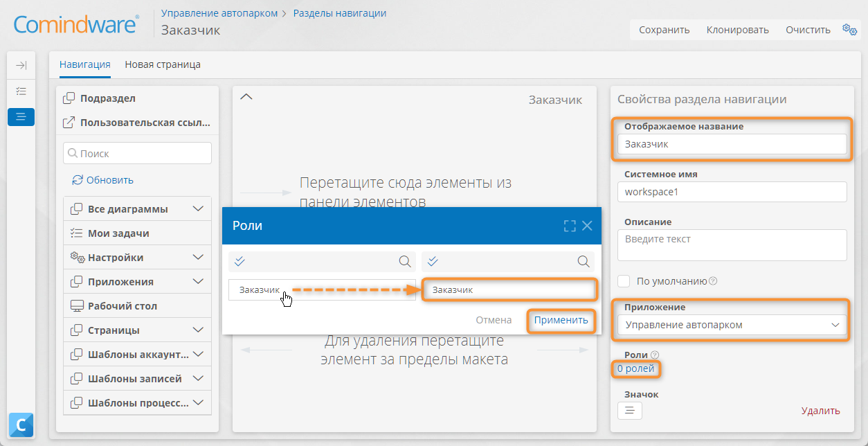868x446 pixels.
Task: Click the Приложения item icon
Action: (x=77, y=282)
